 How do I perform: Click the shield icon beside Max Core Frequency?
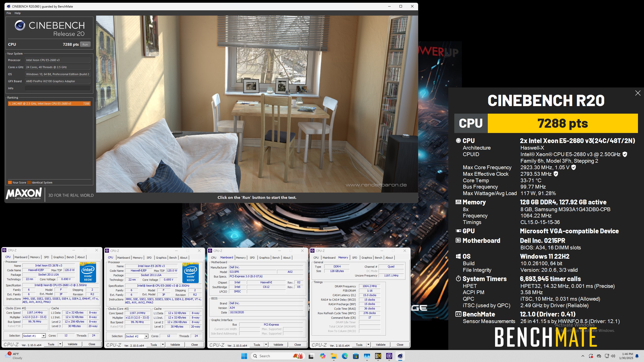click(x=574, y=167)
